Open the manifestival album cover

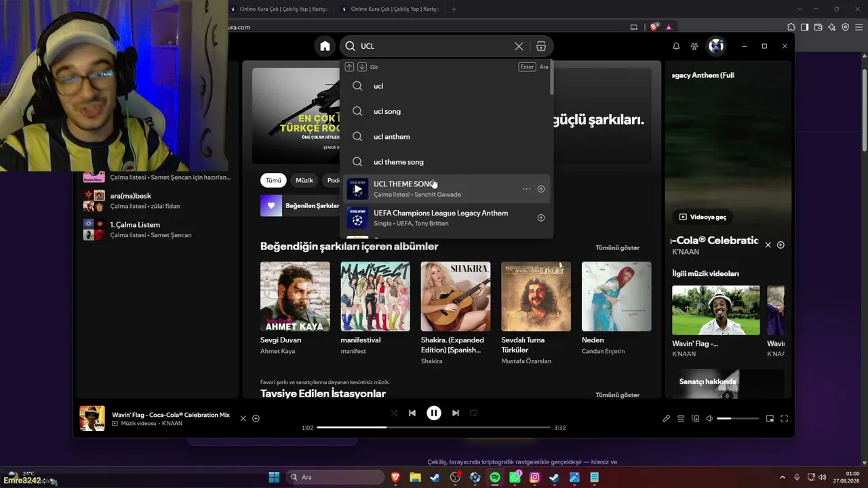376,296
